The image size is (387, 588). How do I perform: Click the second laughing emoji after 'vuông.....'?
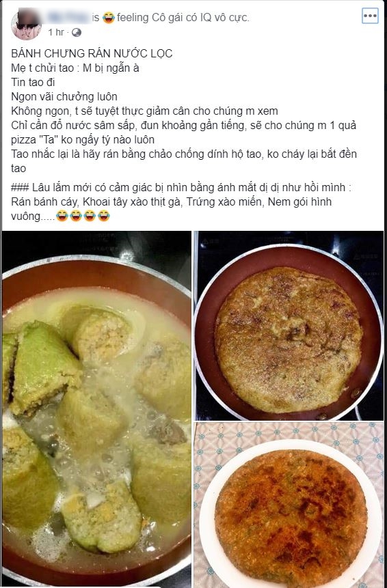(76, 216)
